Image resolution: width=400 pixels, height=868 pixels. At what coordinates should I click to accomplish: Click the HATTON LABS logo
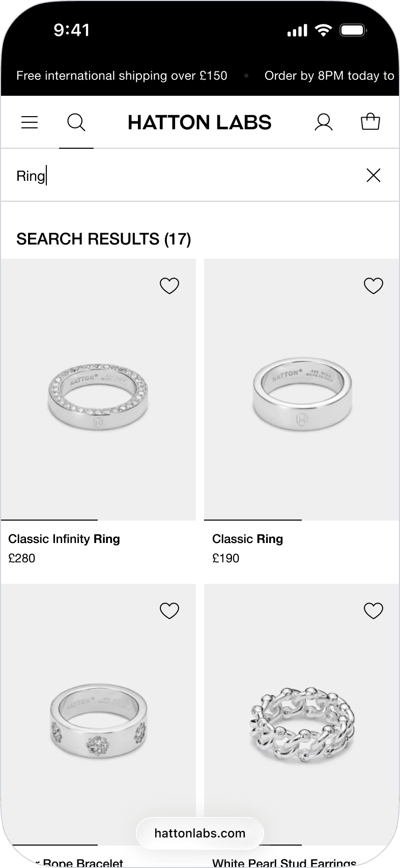(x=199, y=122)
